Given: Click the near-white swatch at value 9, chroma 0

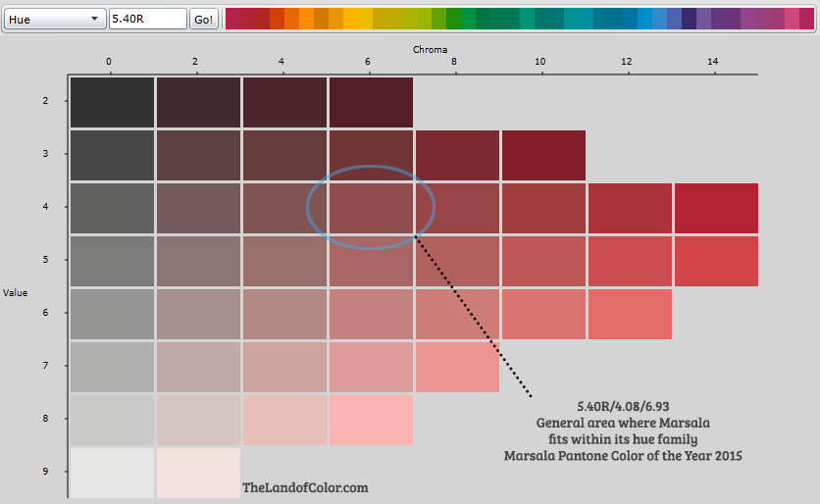Looking at the screenshot, I should (x=112, y=473).
